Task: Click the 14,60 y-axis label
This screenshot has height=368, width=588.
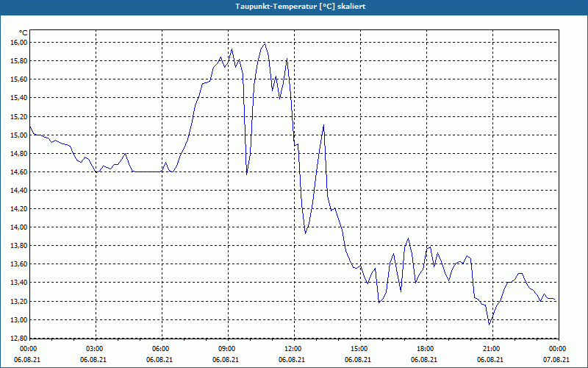Action: click(21, 172)
